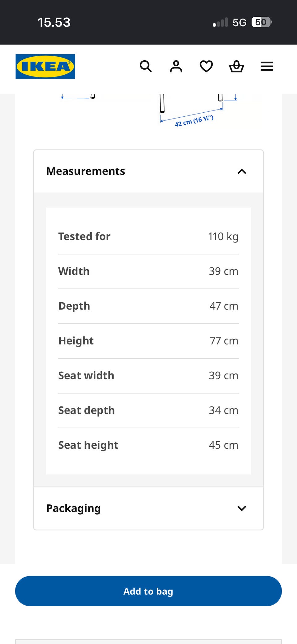Click the Packaging accordion heading
Viewport: 297px width, 644px height.
pos(73,508)
